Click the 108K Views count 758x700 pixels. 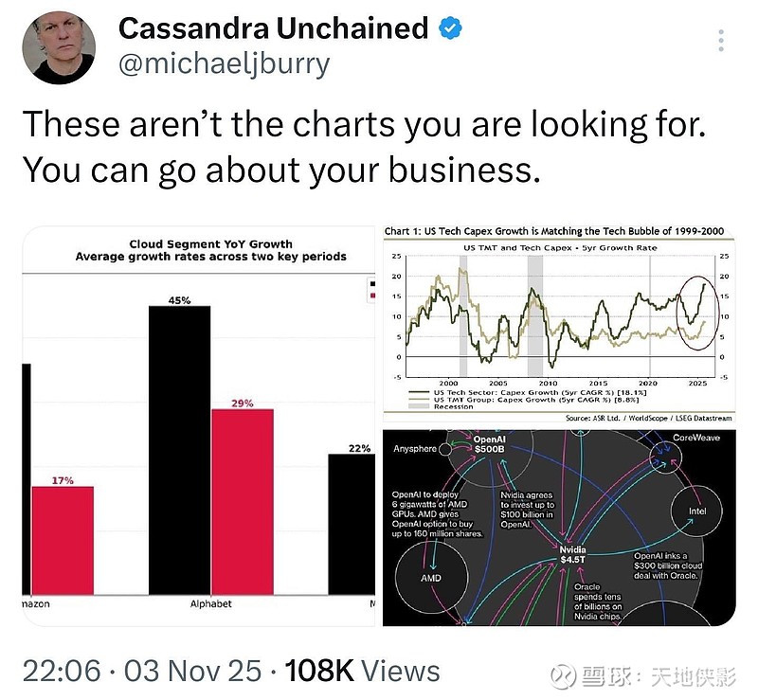click(362, 671)
